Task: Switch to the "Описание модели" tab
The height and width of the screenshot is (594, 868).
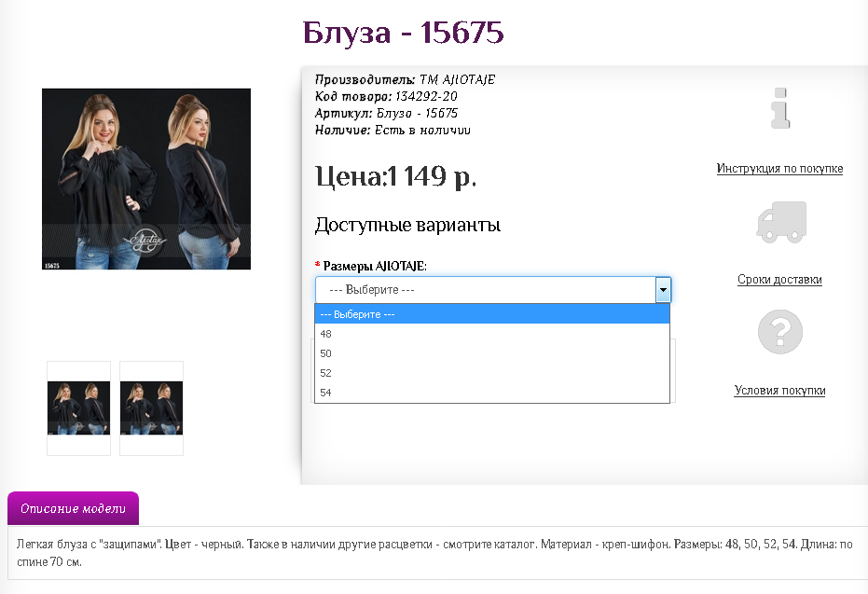Action: [x=73, y=508]
